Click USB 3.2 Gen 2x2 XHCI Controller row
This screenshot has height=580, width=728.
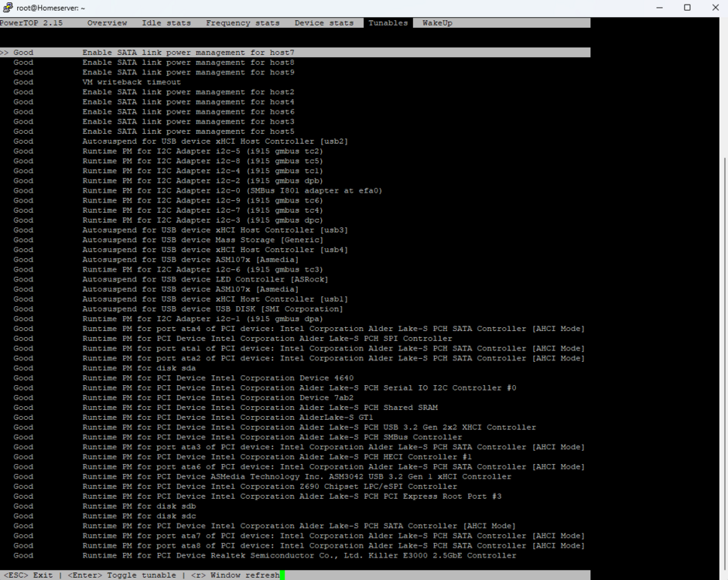coord(275,428)
